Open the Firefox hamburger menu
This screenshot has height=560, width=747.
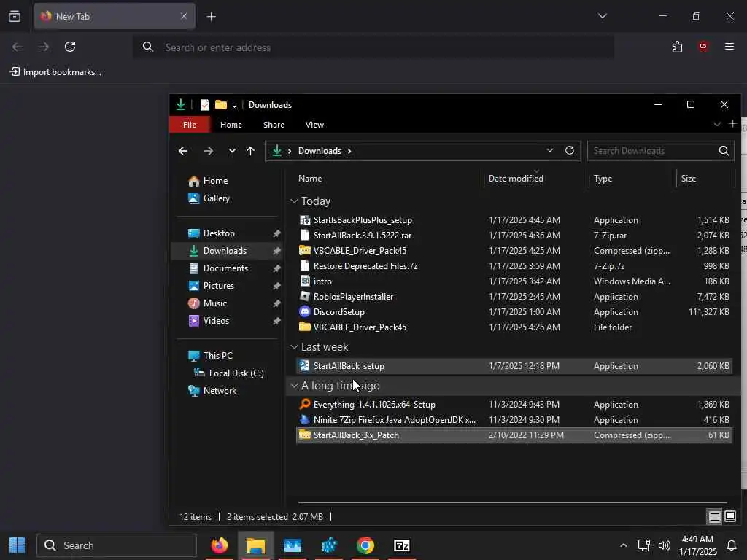pyautogui.click(x=729, y=46)
